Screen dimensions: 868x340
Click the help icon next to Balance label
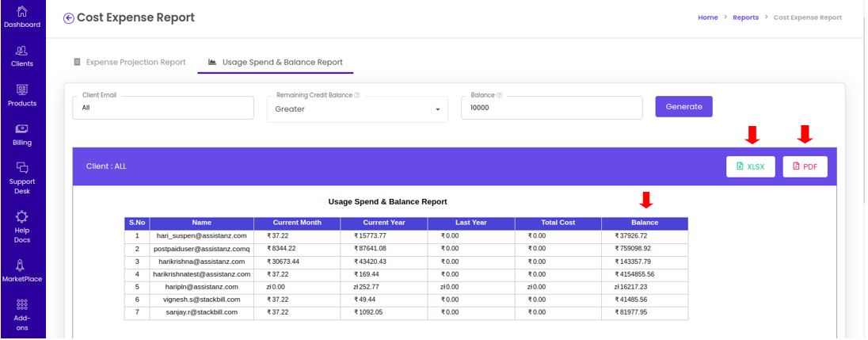click(499, 95)
